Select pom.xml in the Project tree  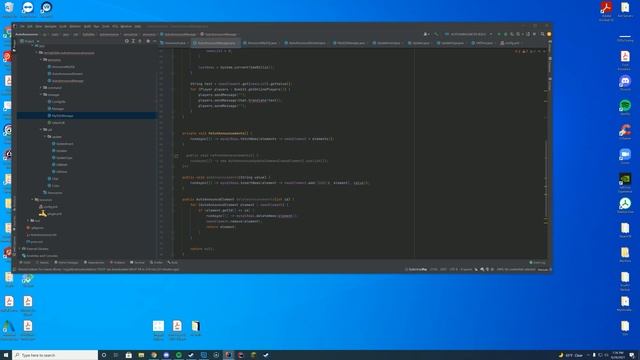pos(35,242)
